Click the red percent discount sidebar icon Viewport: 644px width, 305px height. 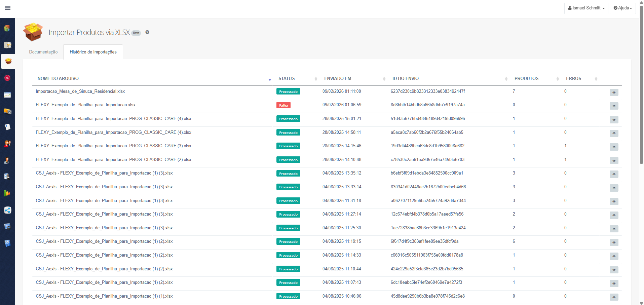[7, 78]
